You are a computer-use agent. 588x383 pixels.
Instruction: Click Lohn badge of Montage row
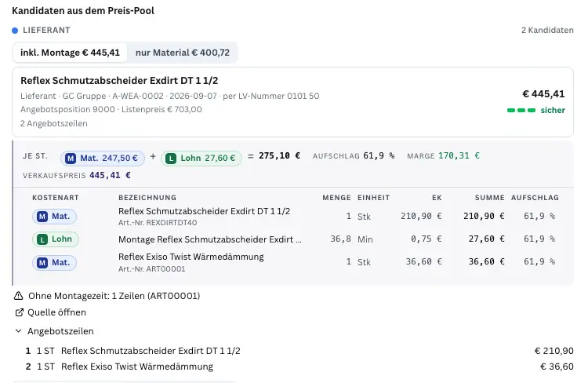[56, 239]
